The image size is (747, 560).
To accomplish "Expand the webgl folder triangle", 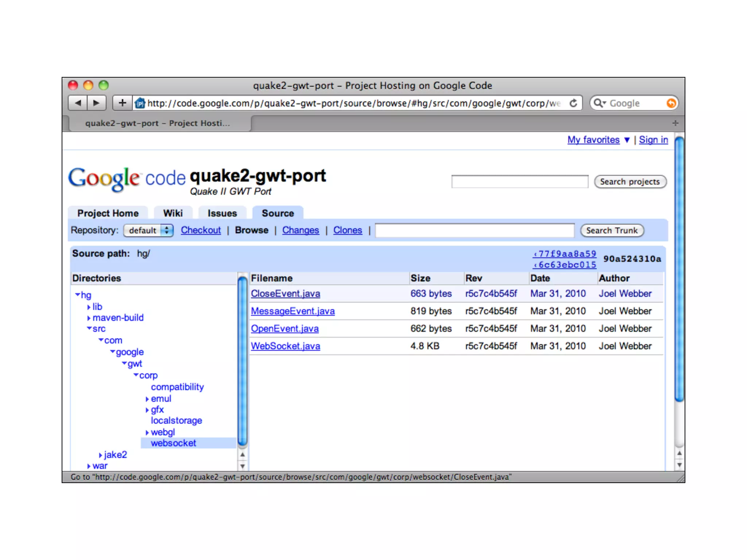I will pos(147,433).
